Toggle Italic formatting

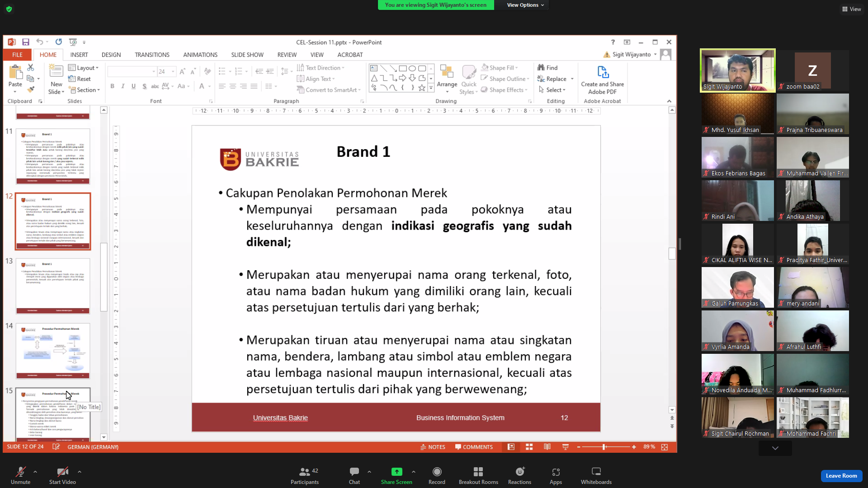pos(123,86)
